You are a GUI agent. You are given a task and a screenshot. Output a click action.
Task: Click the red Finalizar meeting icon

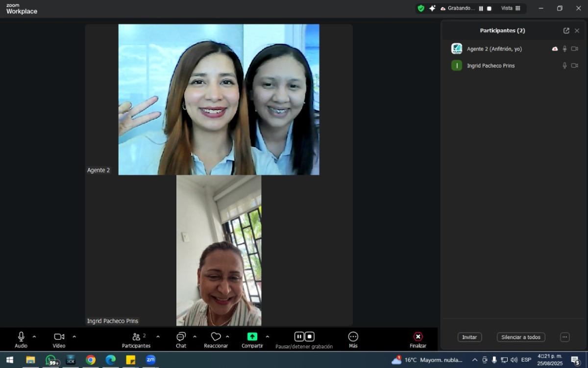coord(417,337)
